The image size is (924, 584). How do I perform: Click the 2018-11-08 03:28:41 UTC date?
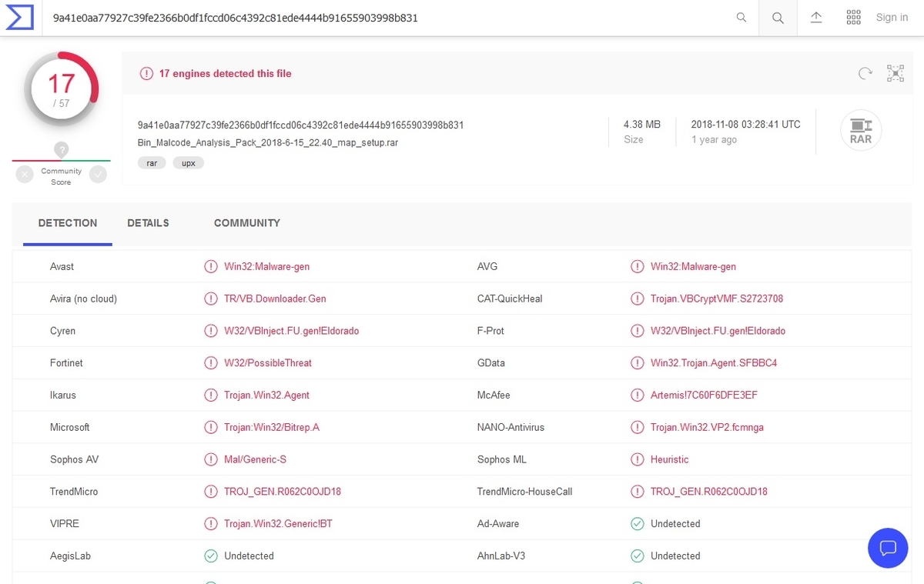(745, 125)
